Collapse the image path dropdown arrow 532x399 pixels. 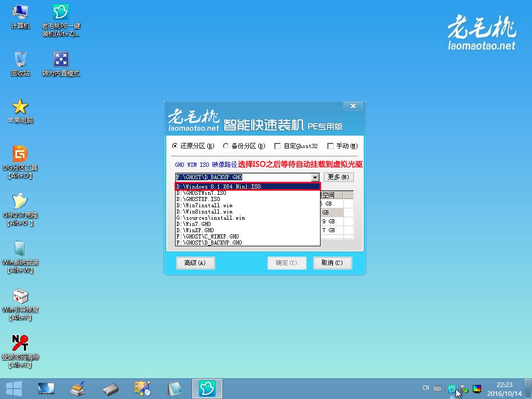(315, 177)
